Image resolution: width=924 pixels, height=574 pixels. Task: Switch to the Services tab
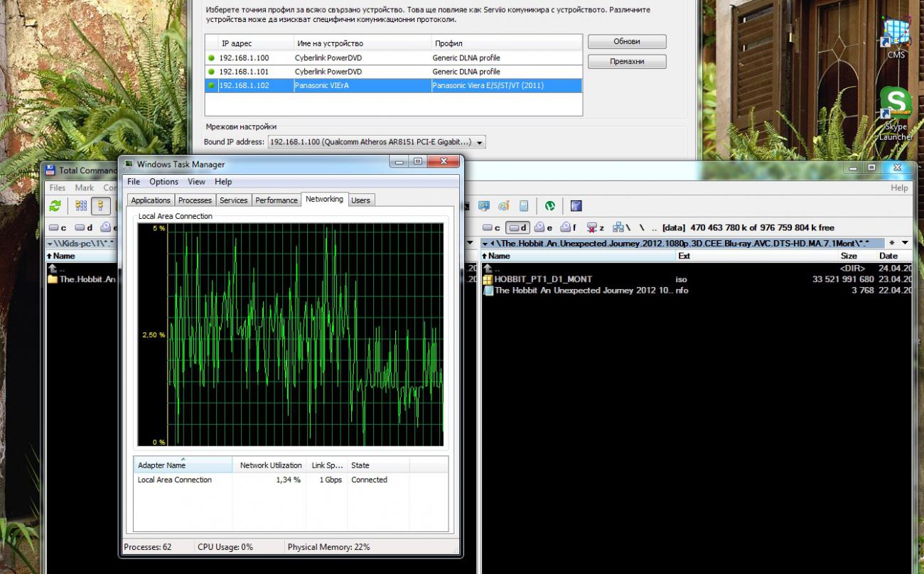tap(233, 200)
